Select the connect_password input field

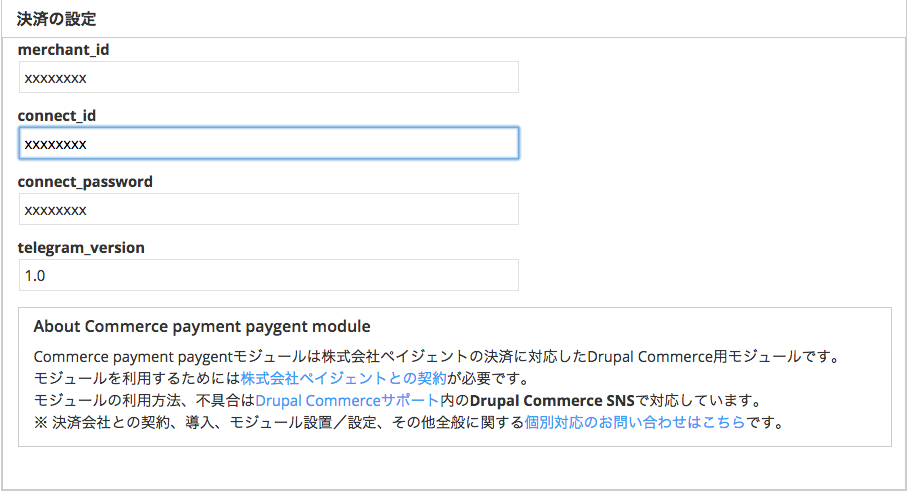click(268, 209)
